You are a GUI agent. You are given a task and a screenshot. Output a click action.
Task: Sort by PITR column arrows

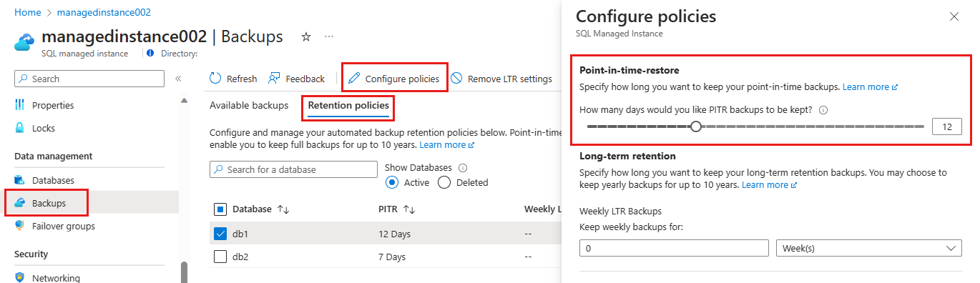tap(409, 209)
